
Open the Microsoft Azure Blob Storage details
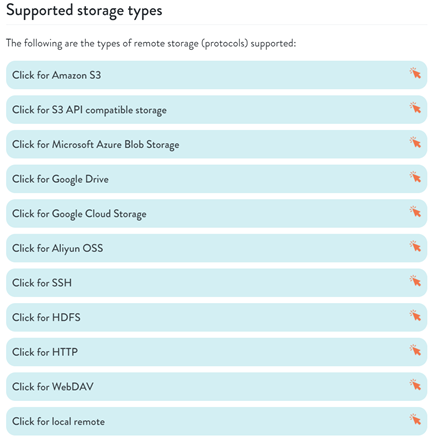coord(216,144)
